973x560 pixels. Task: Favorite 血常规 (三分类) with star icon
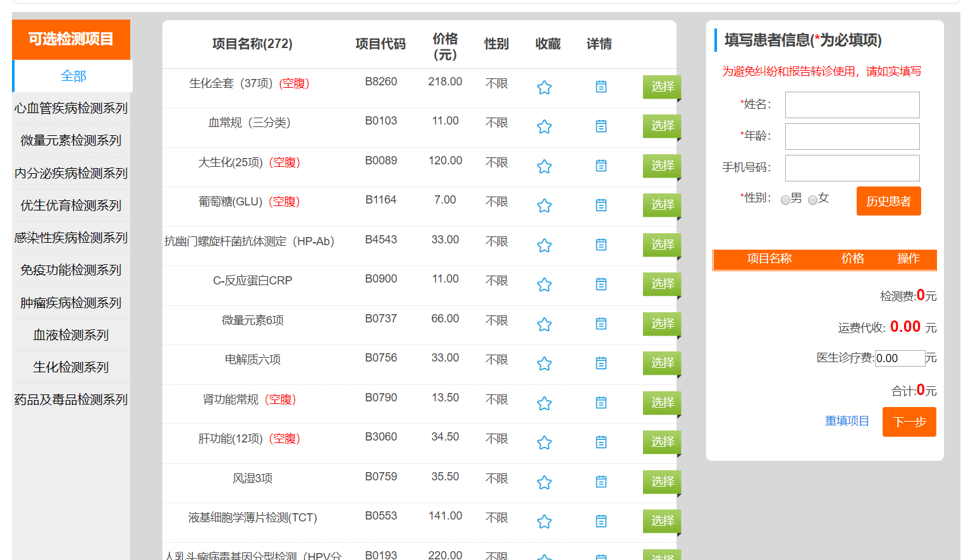click(x=544, y=127)
